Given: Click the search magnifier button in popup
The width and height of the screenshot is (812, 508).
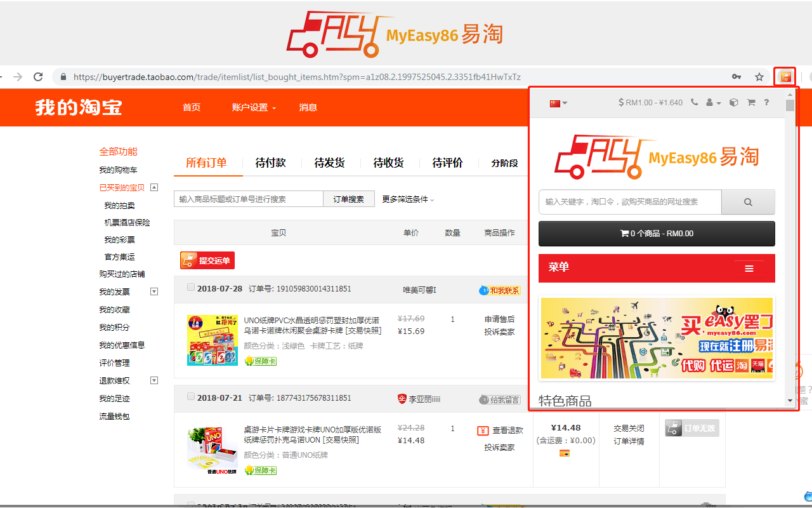Looking at the screenshot, I should pyautogui.click(x=748, y=202).
